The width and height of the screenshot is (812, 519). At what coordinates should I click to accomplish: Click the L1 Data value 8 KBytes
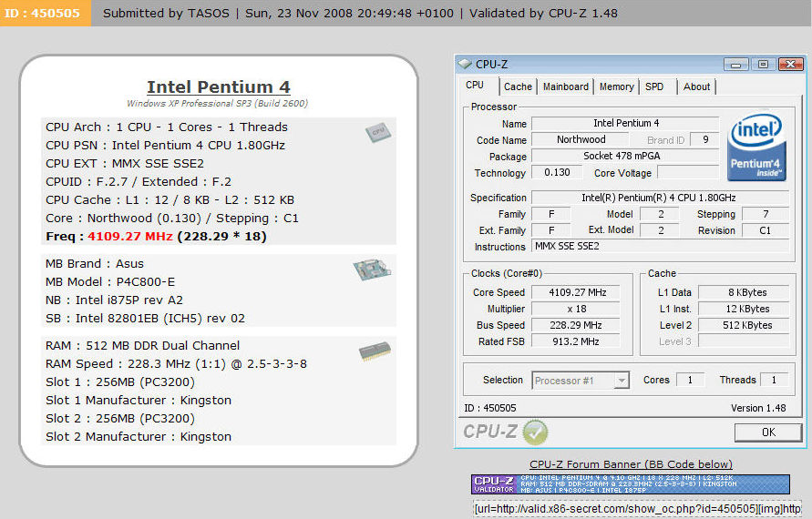744,292
